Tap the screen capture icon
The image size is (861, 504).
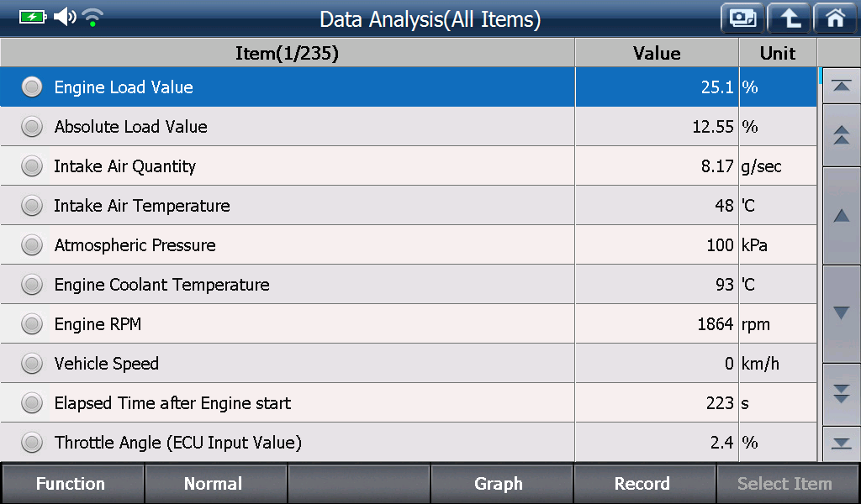coord(742,18)
